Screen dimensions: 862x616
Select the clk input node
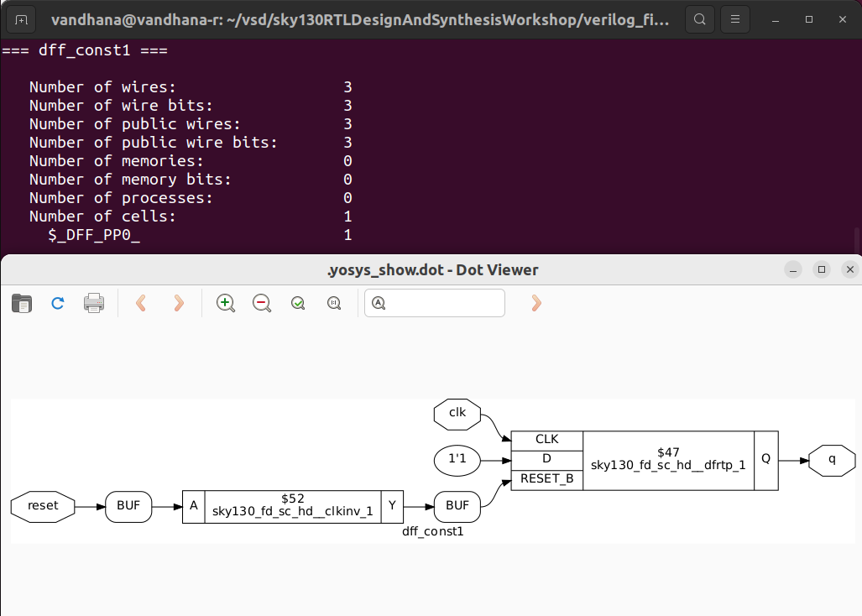click(x=457, y=414)
